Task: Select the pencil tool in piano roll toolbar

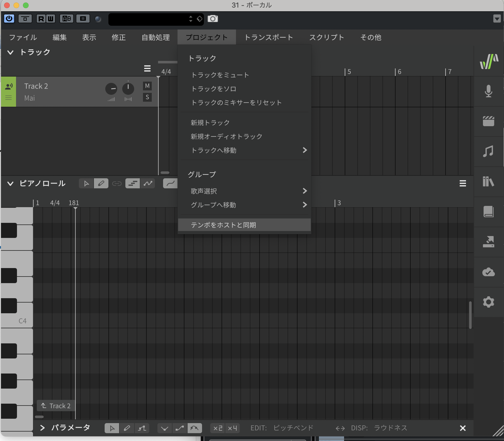Action: pyautogui.click(x=101, y=183)
